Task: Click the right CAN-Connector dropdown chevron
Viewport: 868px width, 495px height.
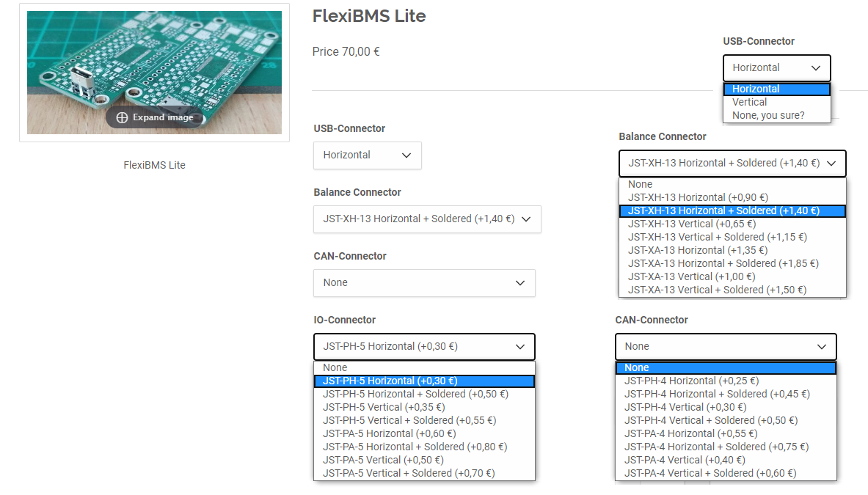Action: tap(822, 347)
